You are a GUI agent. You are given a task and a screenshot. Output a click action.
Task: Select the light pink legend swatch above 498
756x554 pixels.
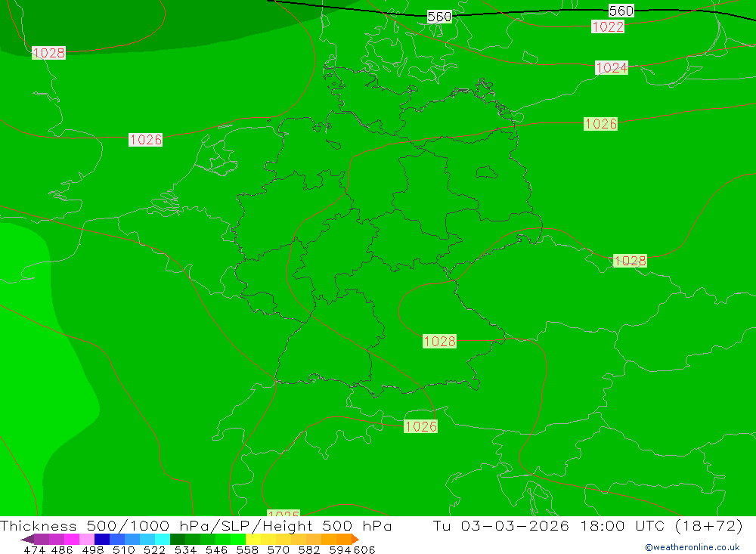pos(87,539)
